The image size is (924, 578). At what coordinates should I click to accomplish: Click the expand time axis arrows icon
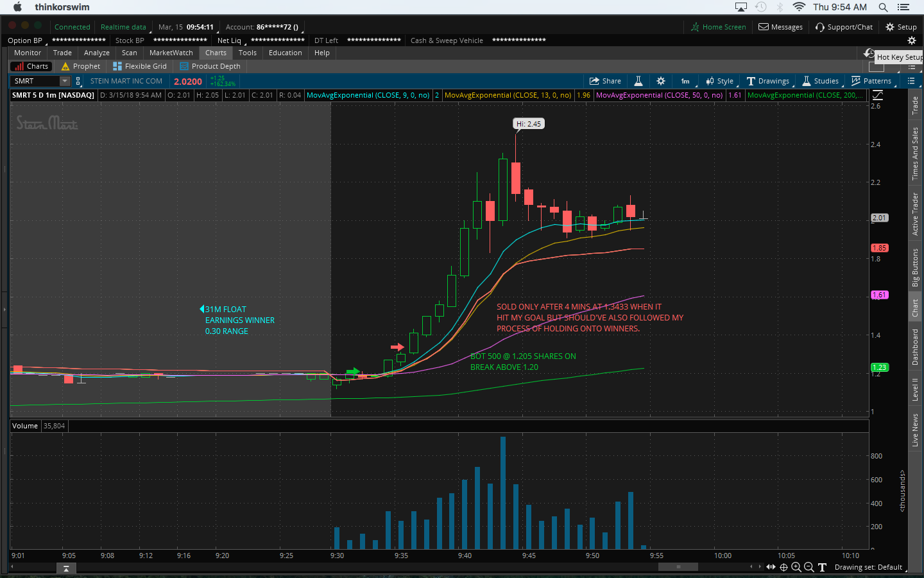[771, 567]
